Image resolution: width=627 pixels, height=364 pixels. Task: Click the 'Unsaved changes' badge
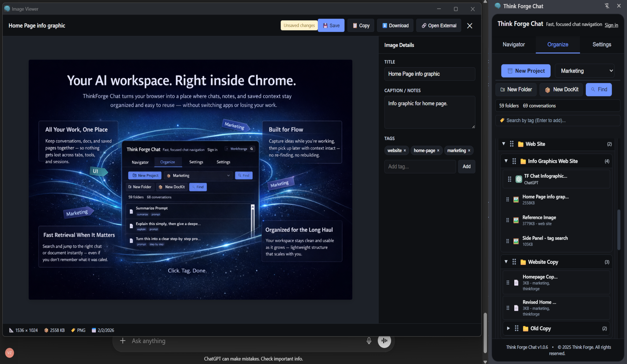click(x=299, y=25)
